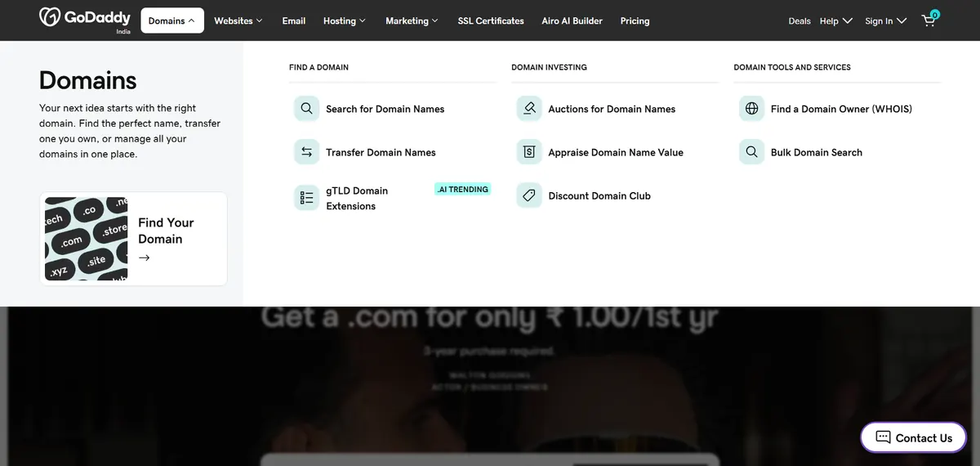Open Airo AI Builder in the navigation
Screen dimensions: 980x466
pyautogui.click(x=572, y=20)
